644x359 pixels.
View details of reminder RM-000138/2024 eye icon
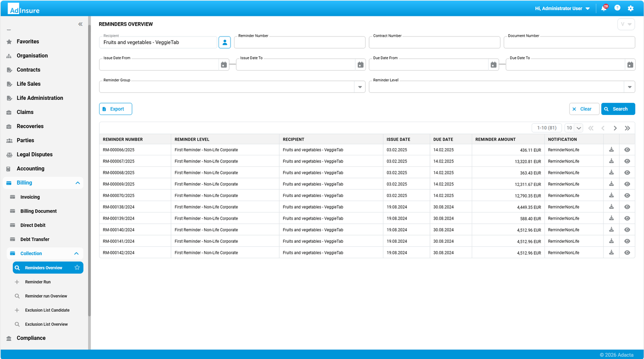pos(627,207)
